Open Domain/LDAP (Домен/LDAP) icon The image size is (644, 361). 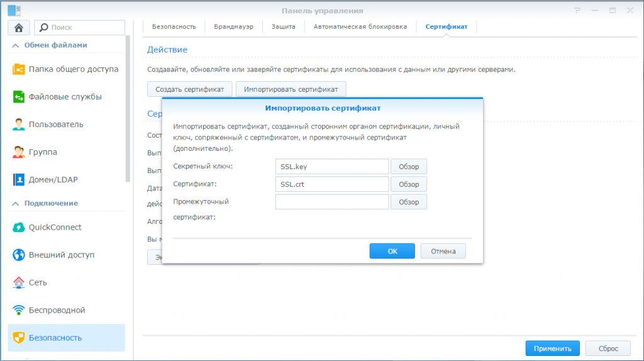point(19,180)
